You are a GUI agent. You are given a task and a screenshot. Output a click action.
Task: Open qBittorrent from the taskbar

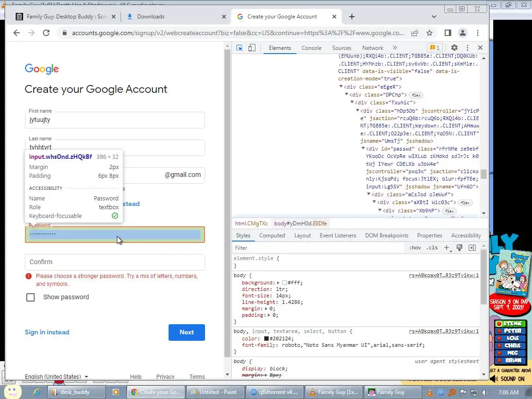(274, 392)
